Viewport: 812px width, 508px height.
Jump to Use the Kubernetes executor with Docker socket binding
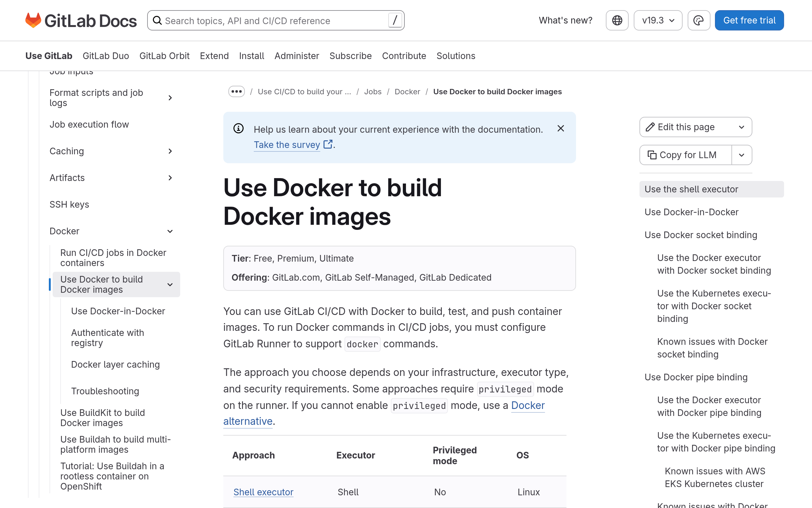tap(714, 306)
